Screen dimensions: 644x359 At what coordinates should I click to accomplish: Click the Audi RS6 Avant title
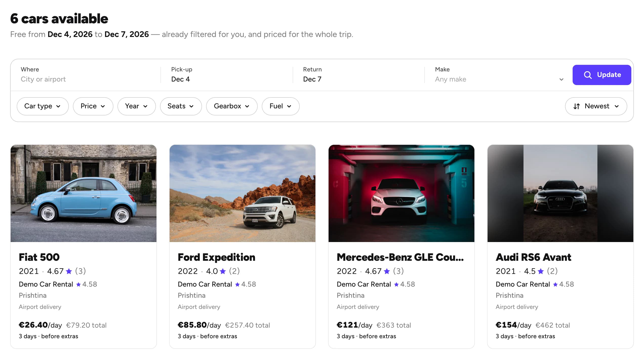point(533,257)
